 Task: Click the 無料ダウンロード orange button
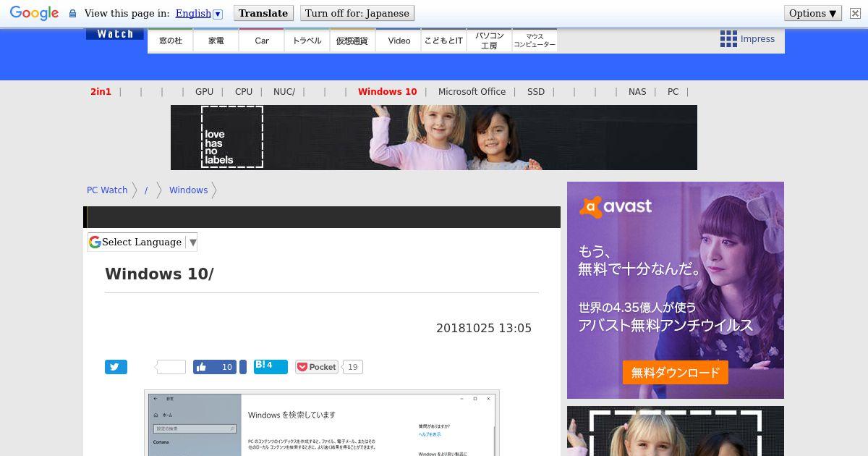pyautogui.click(x=676, y=373)
